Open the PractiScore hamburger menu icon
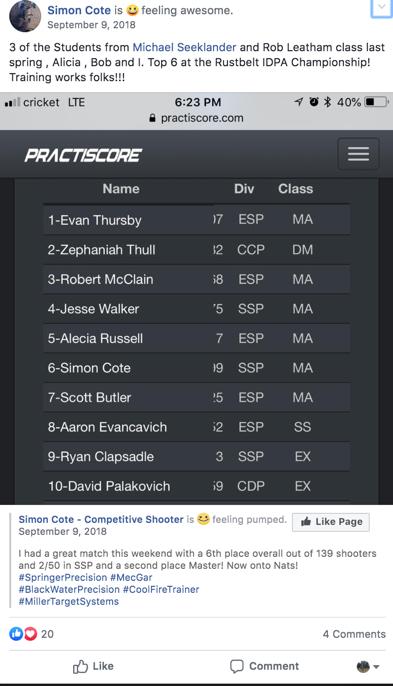393x686 pixels. coord(358,154)
